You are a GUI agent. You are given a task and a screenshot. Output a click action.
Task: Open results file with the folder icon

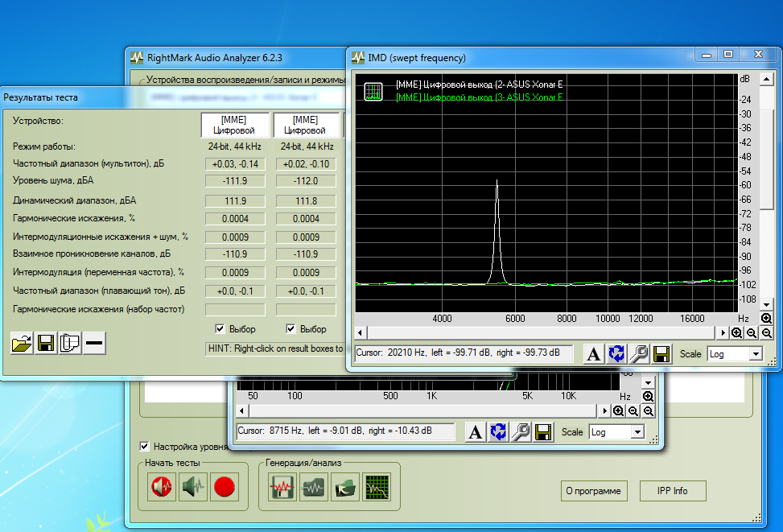pyautogui.click(x=22, y=343)
